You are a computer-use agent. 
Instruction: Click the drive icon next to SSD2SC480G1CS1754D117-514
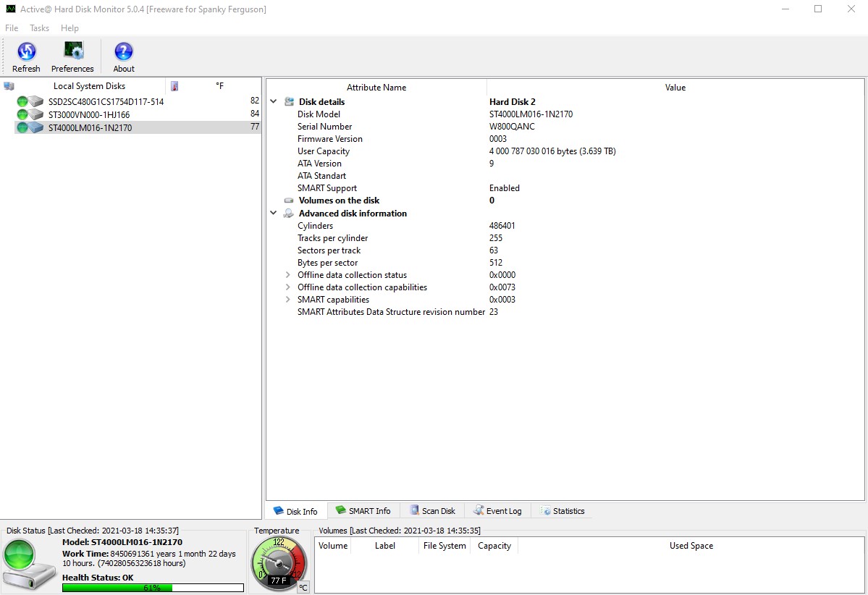(35, 102)
